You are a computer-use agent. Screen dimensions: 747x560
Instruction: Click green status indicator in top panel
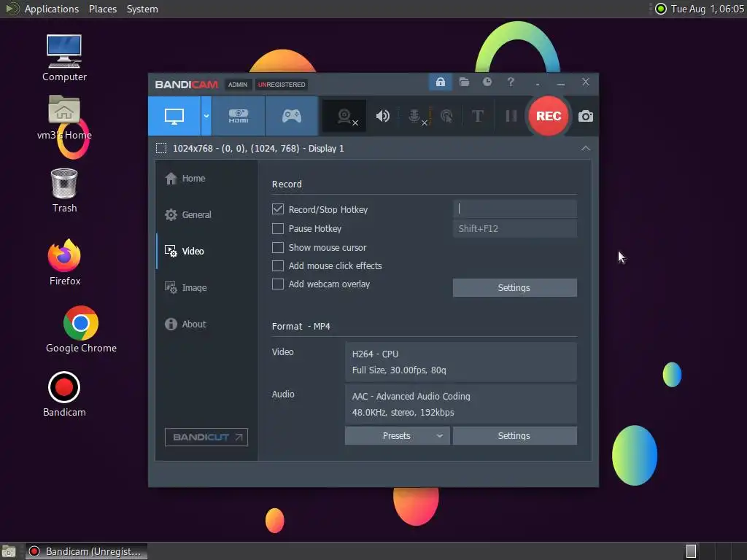tap(660, 9)
